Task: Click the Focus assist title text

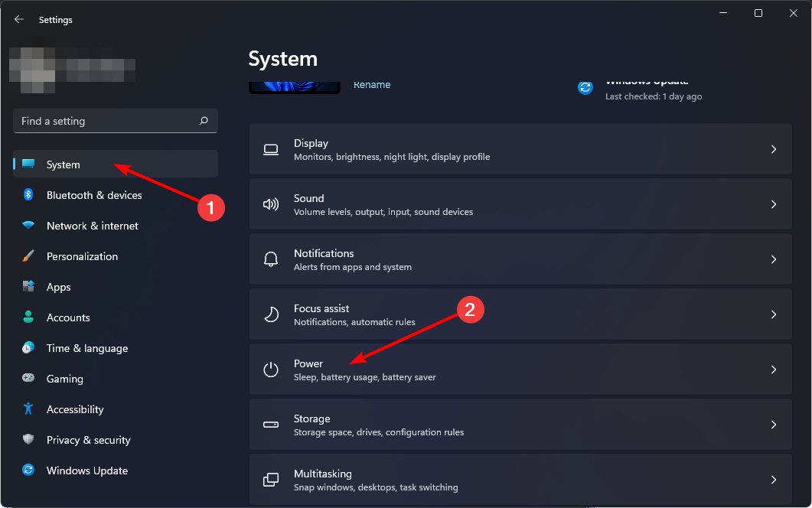Action: click(x=321, y=308)
